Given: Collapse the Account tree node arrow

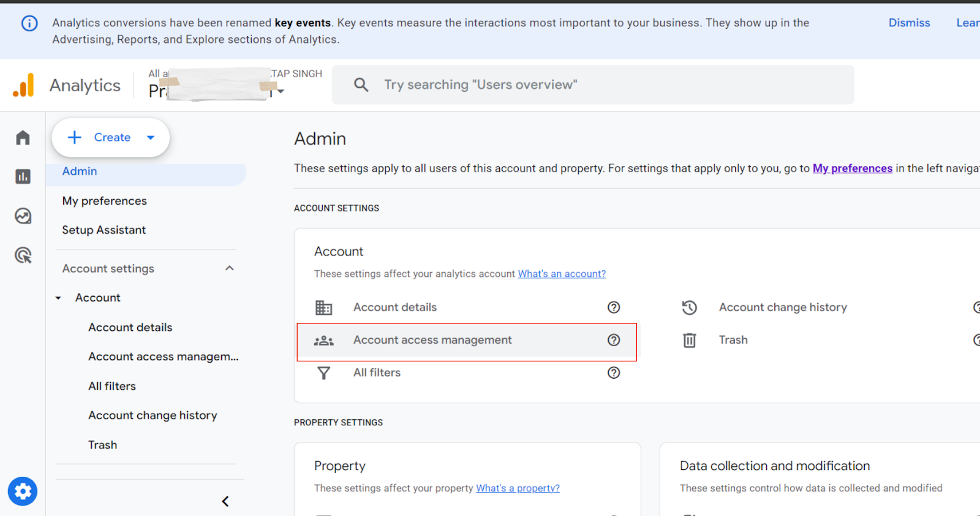Looking at the screenshot, I should pos(58,298).
